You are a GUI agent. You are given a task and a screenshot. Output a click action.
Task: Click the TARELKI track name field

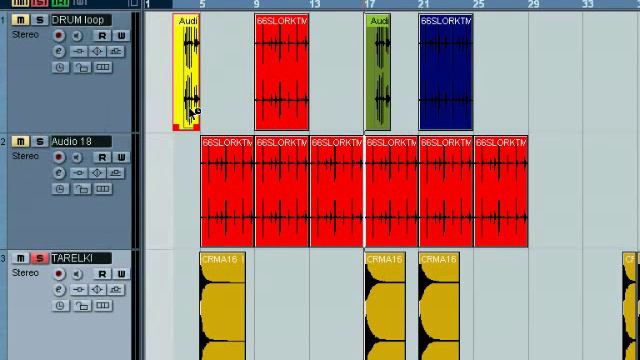81,258
